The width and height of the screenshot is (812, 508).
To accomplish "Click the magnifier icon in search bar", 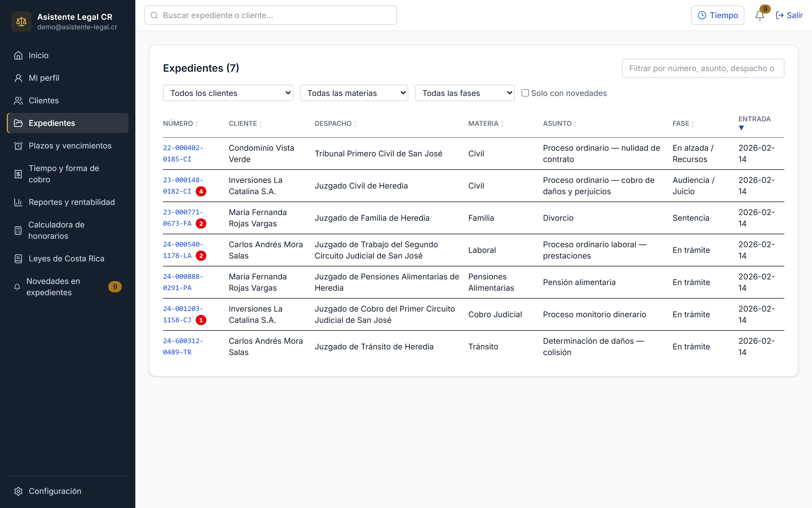I will [x=154, y=15].
